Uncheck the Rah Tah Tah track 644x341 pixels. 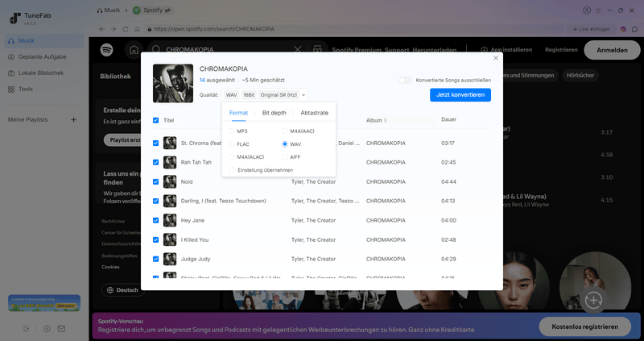point(155,163)
